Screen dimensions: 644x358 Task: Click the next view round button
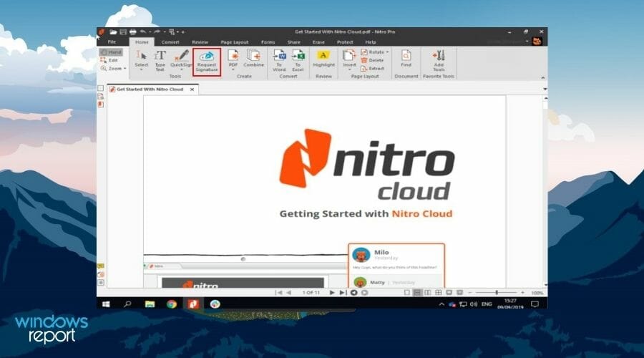(x=364, y=293)
